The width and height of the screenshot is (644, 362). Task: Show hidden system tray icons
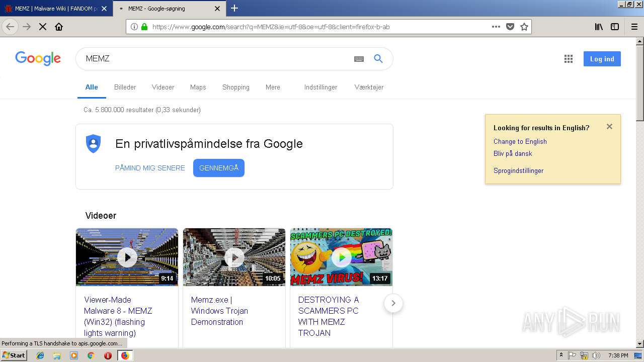(561, 355)
